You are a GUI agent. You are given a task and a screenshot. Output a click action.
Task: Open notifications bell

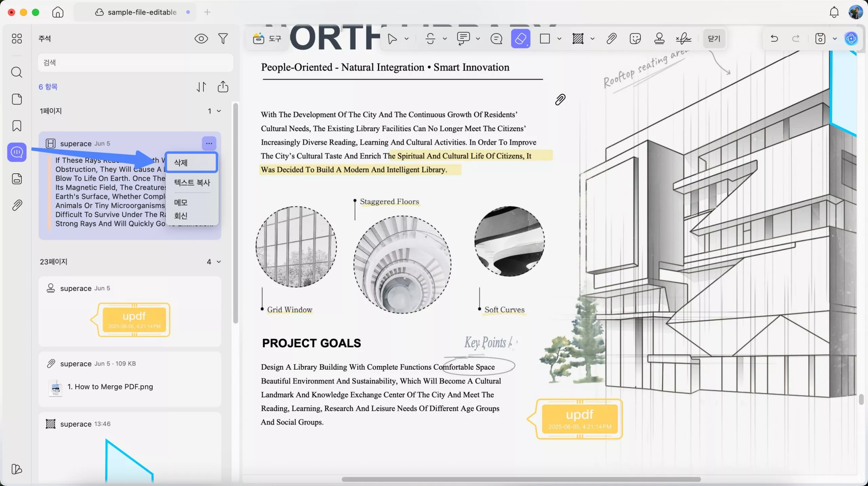[x=834, y=12]
